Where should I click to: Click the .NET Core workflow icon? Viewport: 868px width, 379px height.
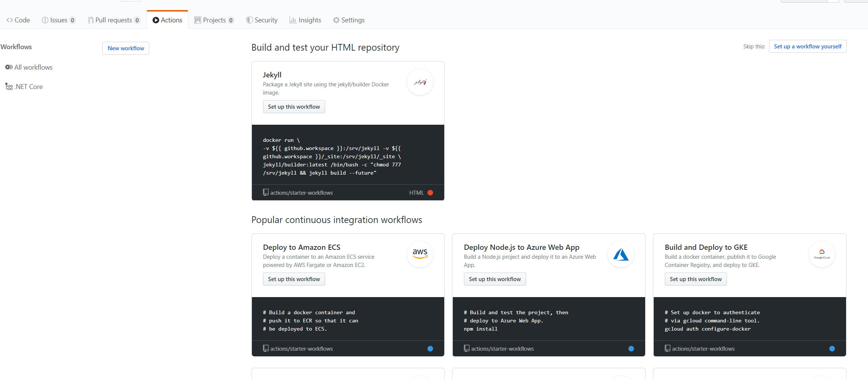(x=9, y=87)
